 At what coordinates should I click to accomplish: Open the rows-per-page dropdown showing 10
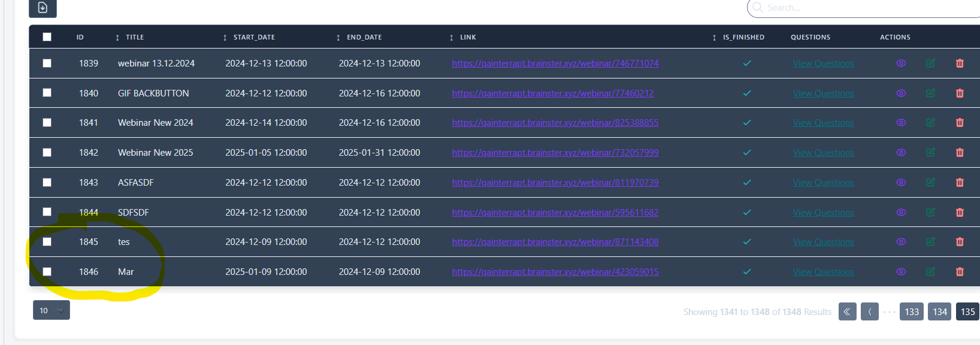tap(52, 310)
